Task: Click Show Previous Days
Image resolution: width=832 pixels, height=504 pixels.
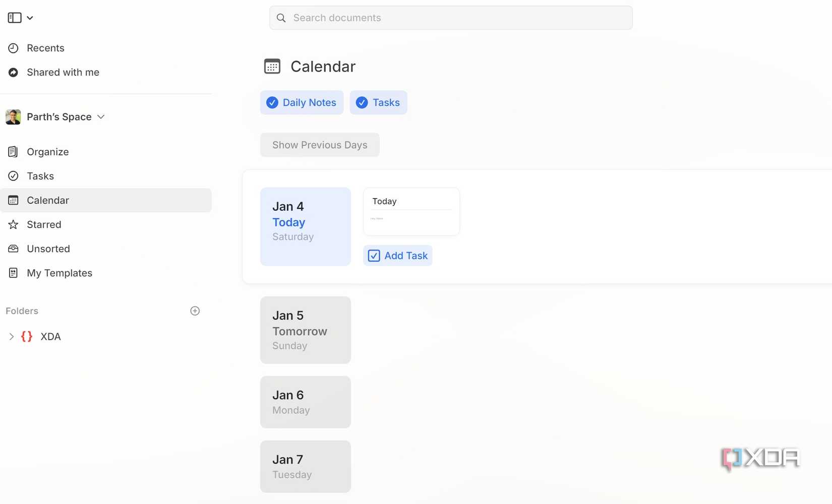Action: [x=319, y=145]
